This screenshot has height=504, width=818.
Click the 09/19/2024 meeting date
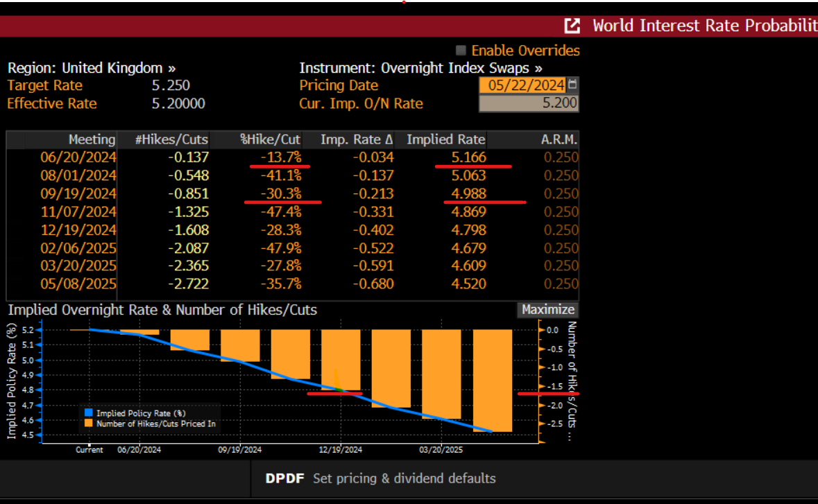tap(78, 193)
